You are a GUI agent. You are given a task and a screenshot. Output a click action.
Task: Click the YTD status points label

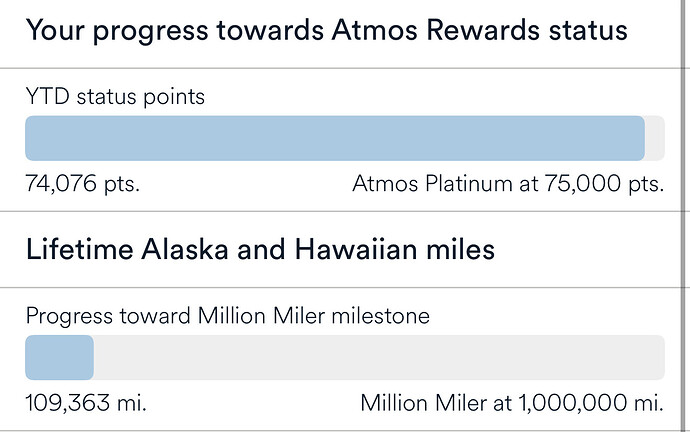[115, 96]
